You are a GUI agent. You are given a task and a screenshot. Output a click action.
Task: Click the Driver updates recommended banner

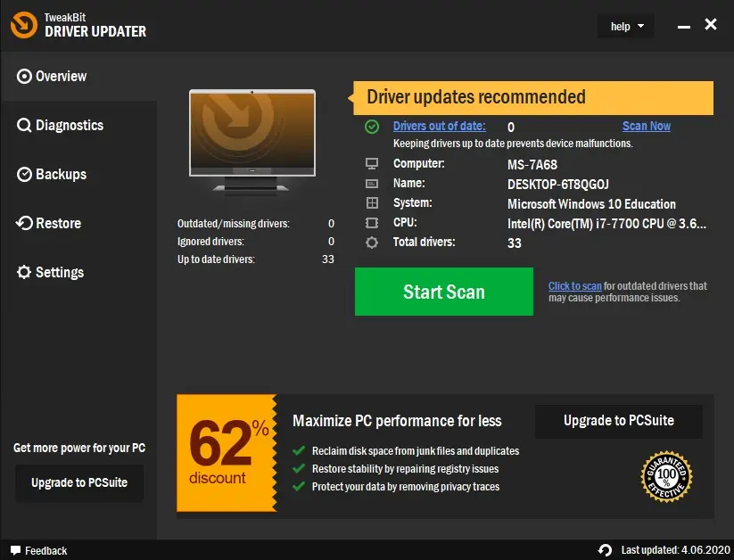coord(533,98)
